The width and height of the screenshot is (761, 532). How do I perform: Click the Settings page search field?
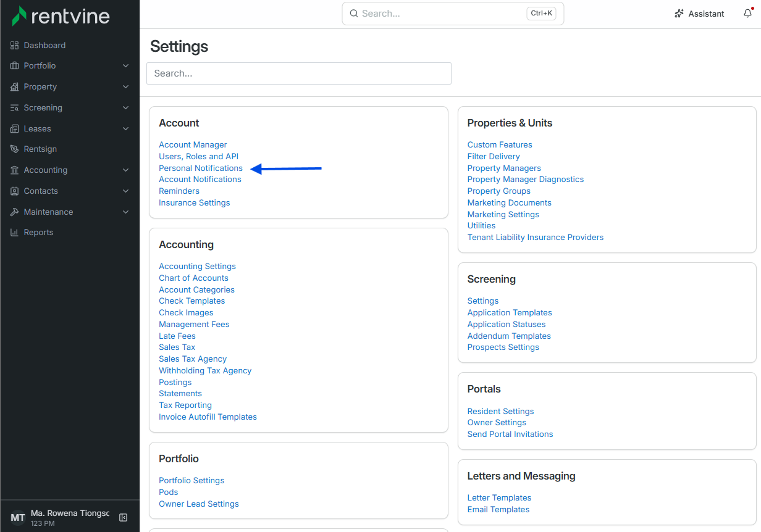pyautogui.click(x=299, y=73)
